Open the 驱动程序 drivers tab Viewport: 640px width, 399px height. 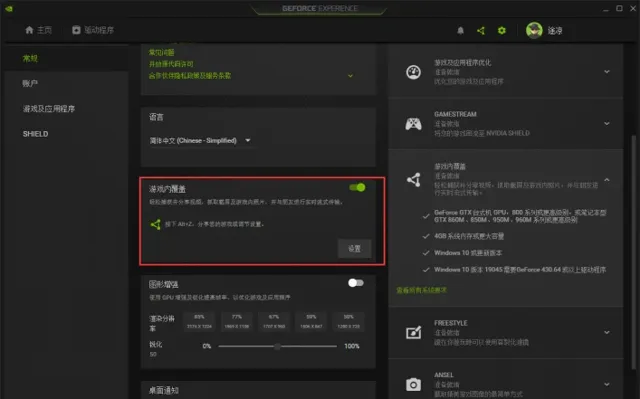point(93,30)
